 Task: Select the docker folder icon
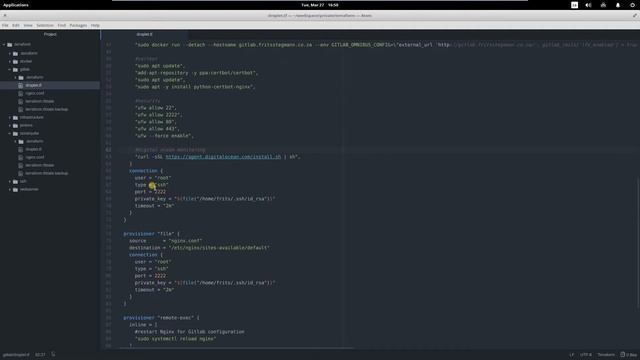16,62
